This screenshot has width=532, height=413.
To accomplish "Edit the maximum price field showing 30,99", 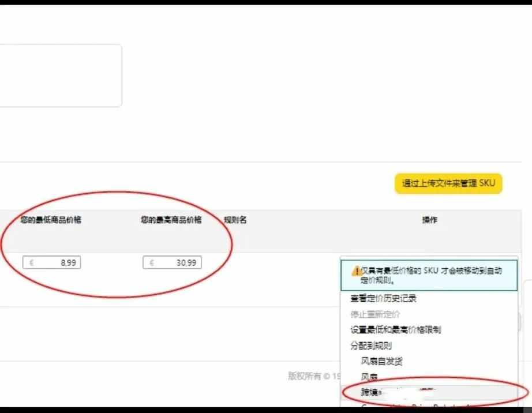I will pos(172,262).
